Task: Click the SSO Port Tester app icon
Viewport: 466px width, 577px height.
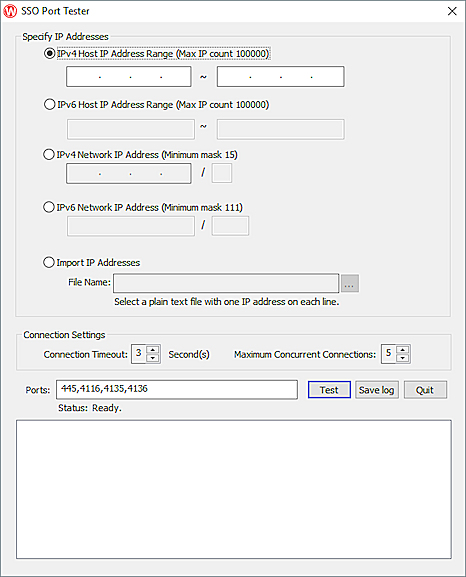Action: [x=10, y=11]
